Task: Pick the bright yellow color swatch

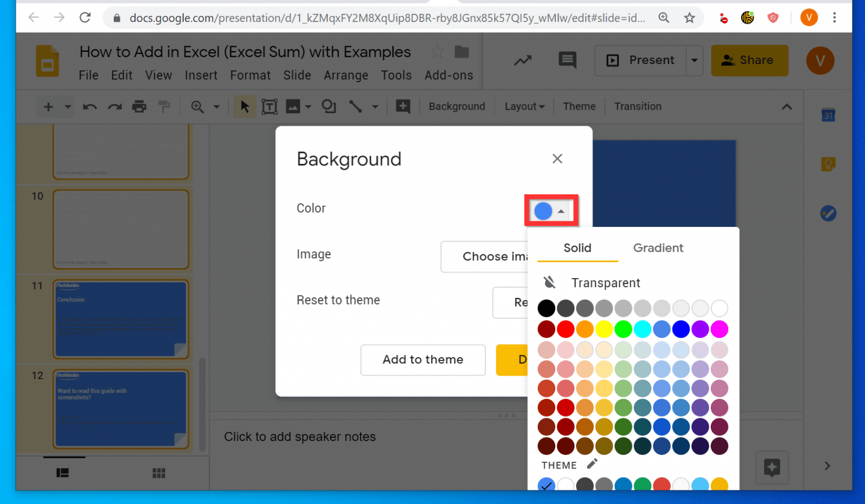Action: pos(604,329)
